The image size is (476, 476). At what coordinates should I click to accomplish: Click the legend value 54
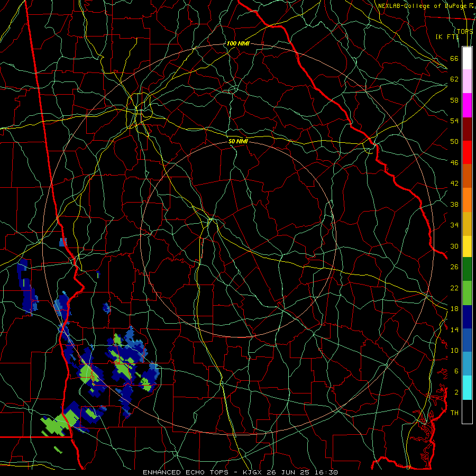click(454, 121)
